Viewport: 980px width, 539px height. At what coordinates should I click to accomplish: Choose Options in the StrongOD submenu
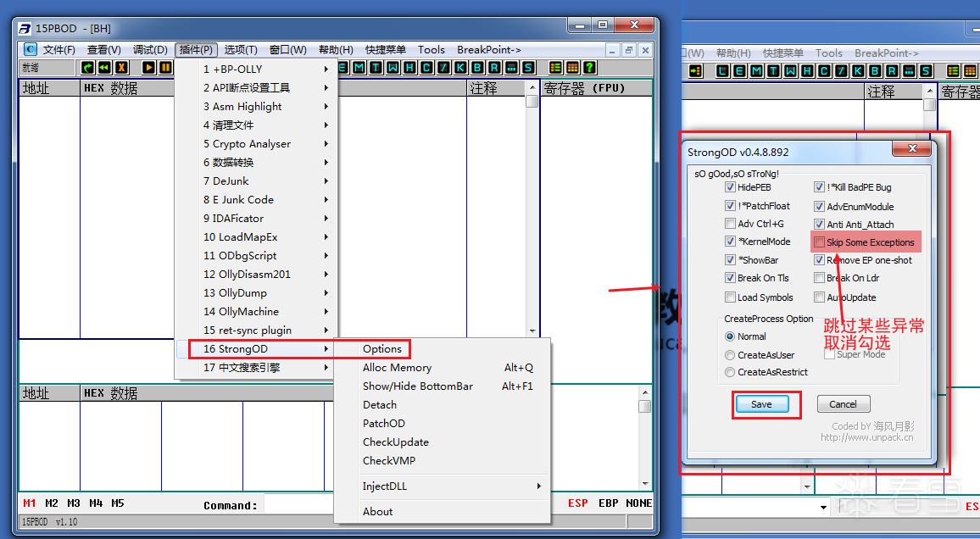tap(442, 349)
